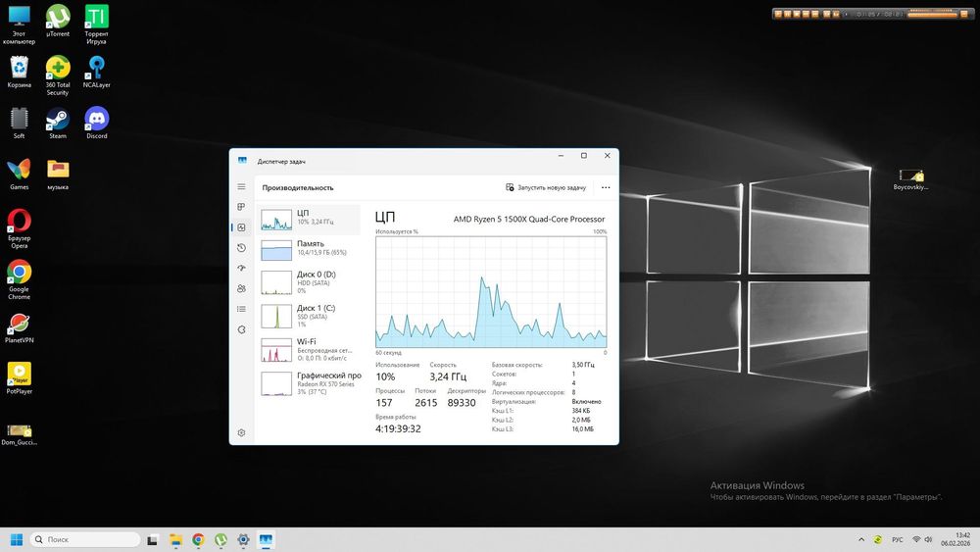Click the taskbar 'Поиск' search box
This screenshot has width=980, height=552.
click(85, 539)
